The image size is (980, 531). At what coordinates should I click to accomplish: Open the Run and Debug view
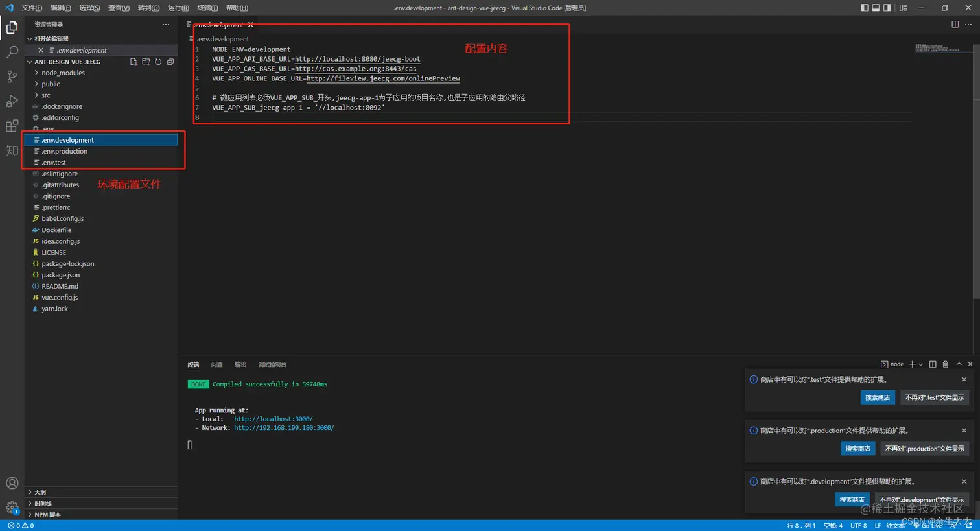[12, 101]
